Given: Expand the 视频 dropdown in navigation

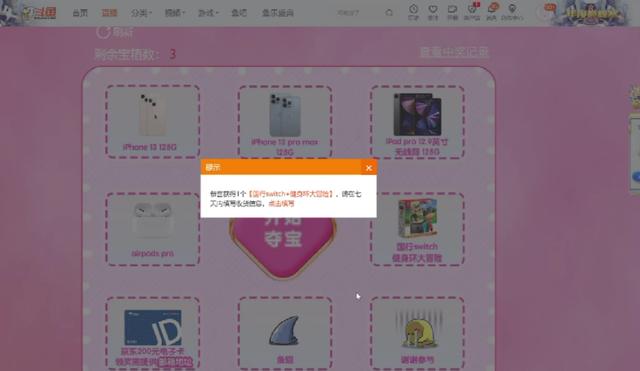Looking at the screenshot, I should click(x=175, y=13).
